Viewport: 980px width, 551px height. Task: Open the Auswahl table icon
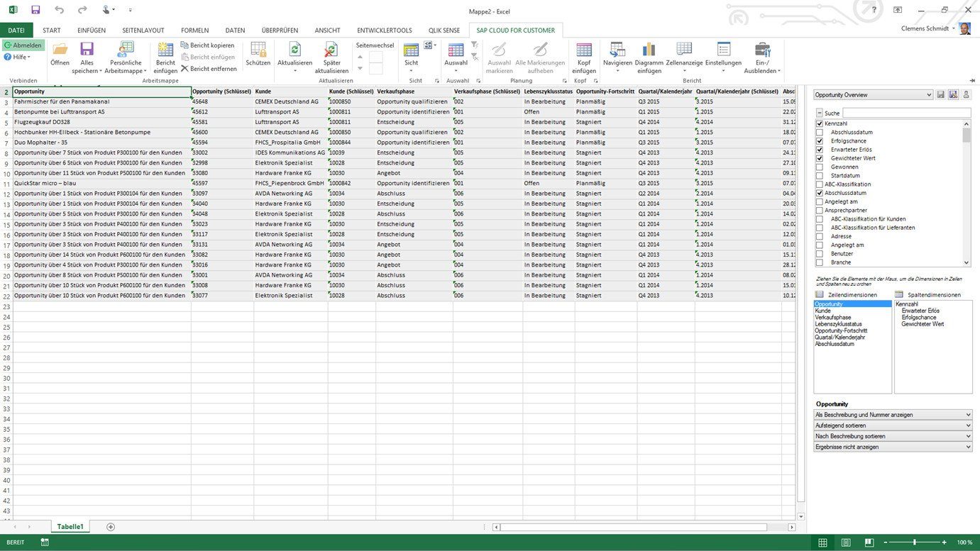(456, 50)
